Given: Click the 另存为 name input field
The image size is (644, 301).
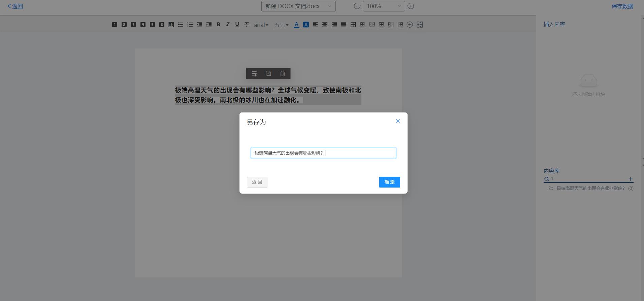Looking at the screenshot, I should 323,153.
